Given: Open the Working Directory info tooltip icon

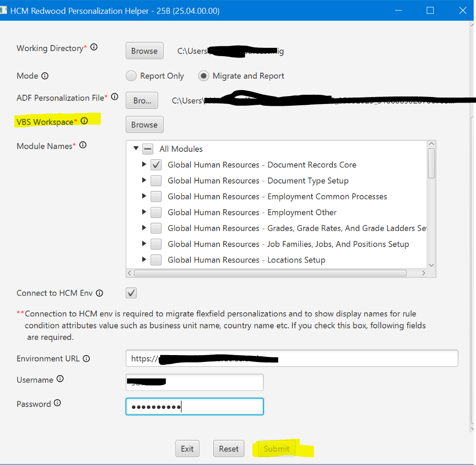Looking at the screenshot, I should pyautogui.click(x=93, y=47).
